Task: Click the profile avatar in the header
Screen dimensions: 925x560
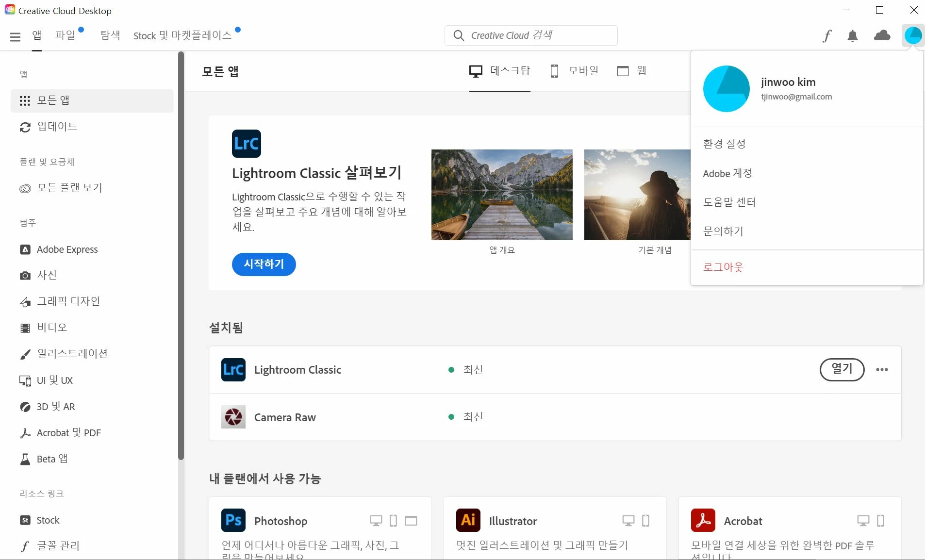Action: pyautogui.click(x=913, y=35)
